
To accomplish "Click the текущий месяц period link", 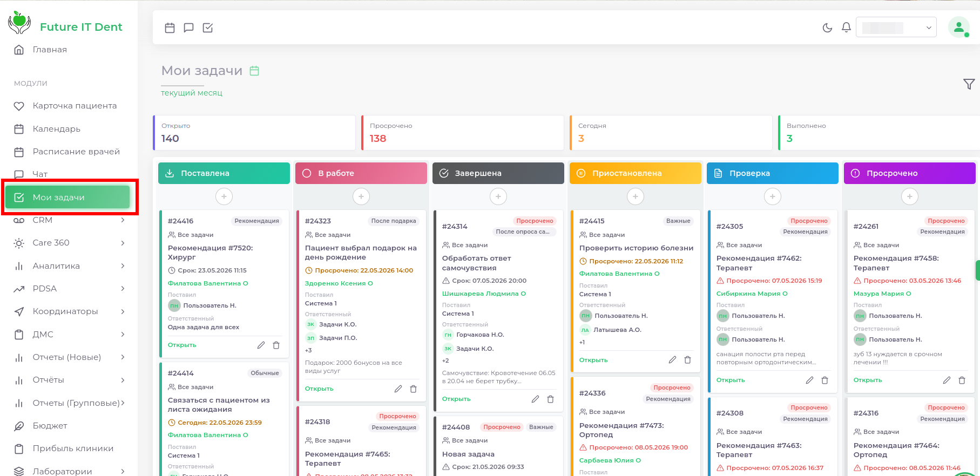I will 192,93.
